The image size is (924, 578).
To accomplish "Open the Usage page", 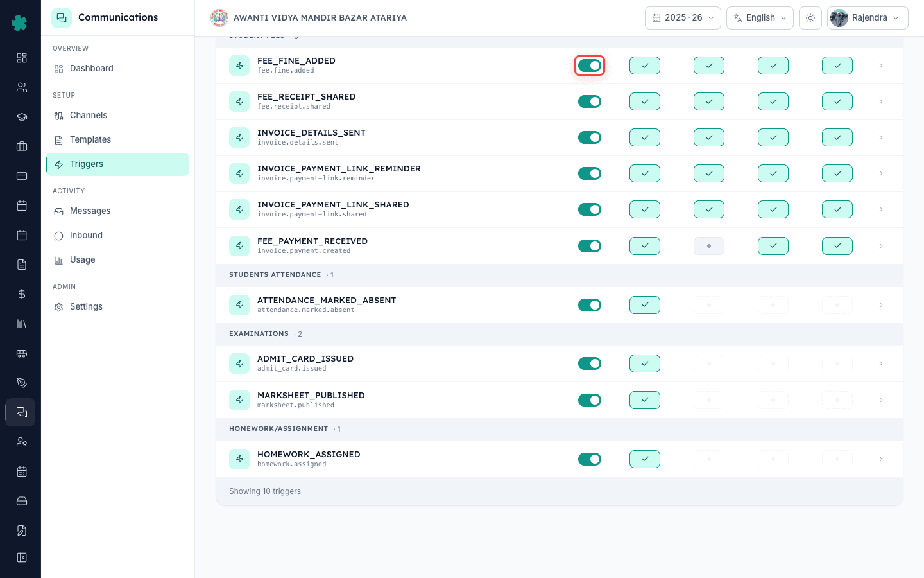I will pos(117,260).
